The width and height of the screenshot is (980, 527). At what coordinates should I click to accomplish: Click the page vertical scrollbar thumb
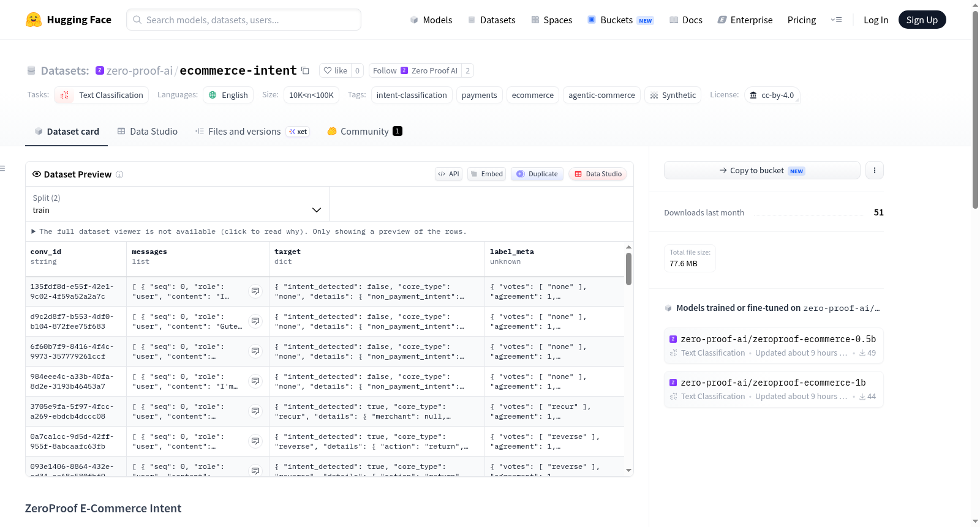coord(975,110)
